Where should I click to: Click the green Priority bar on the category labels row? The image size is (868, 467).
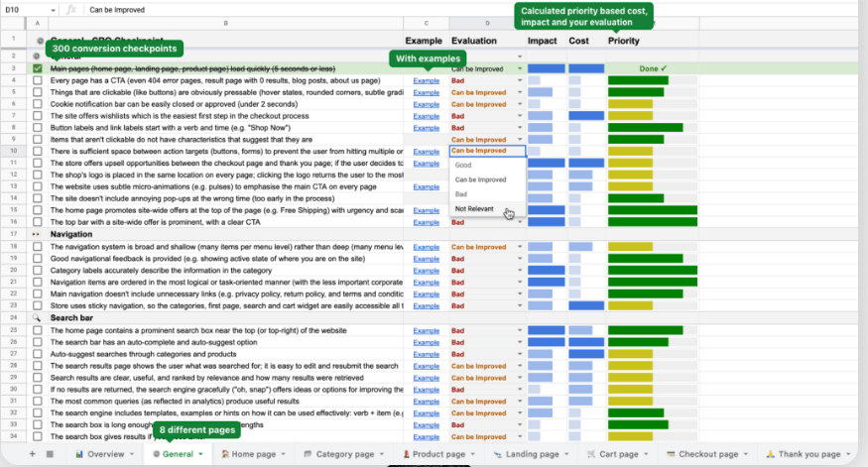653,271
